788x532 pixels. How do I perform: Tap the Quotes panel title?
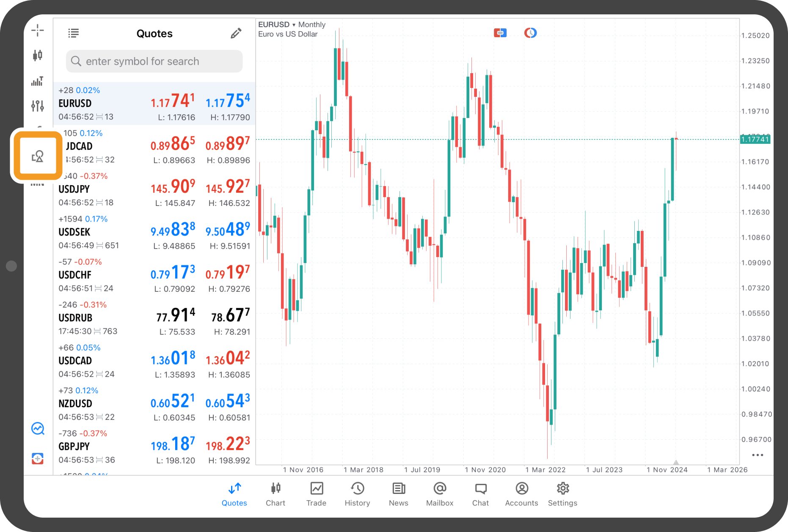[x=154, y=33]
